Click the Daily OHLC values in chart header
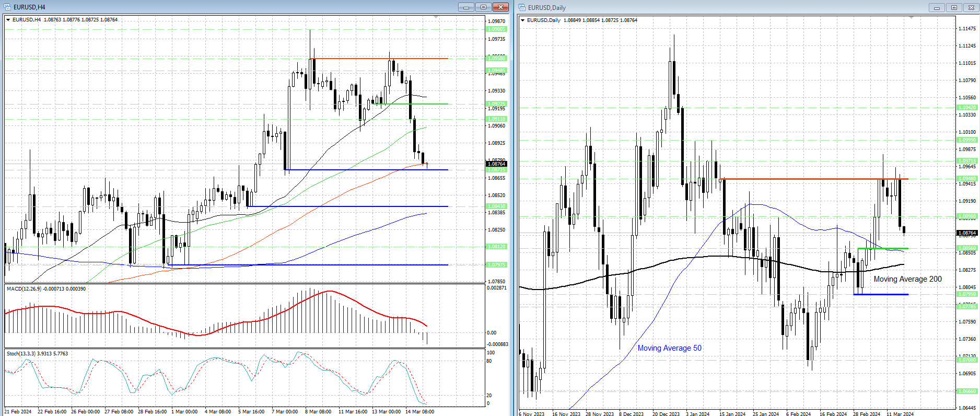 coord(600,20)
